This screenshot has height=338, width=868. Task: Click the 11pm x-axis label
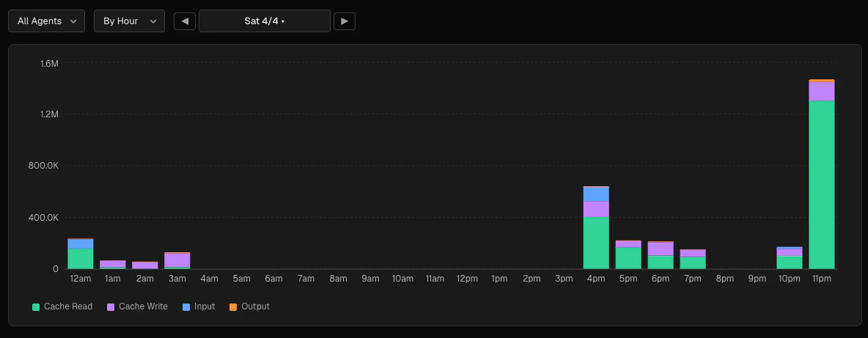822,279
